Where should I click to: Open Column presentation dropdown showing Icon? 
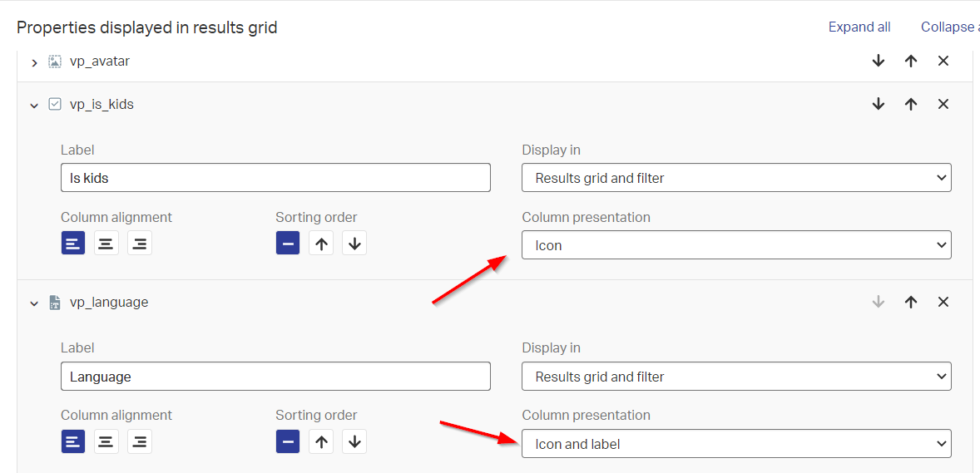(x=736, y=245)
